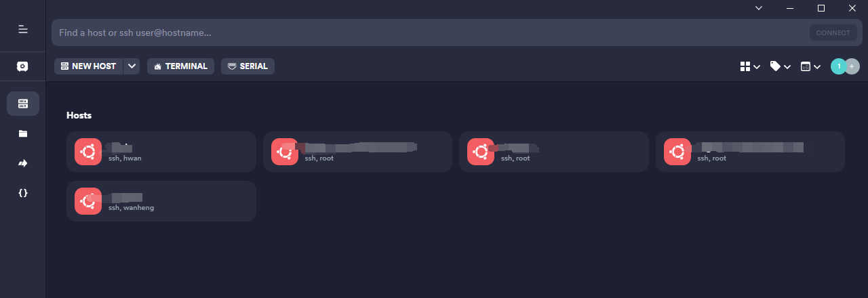Click the teal user avatar labeled 1
This screenshot has height=298, width=868.
tap(839, 66)
